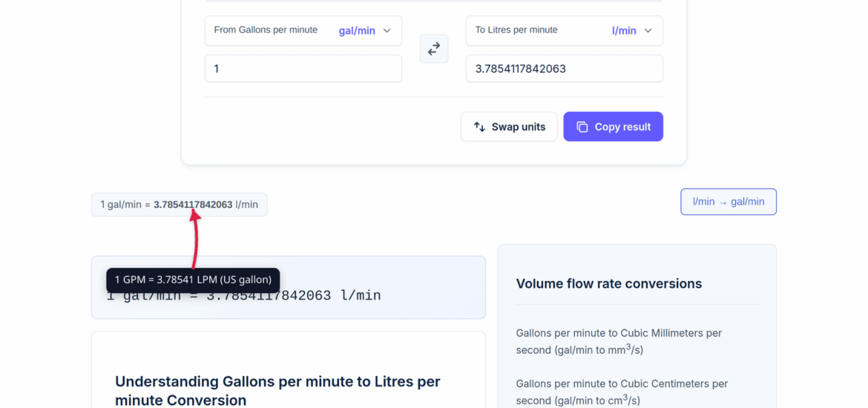
Task: Click the Volume flow rate conversions heading
Action: click(x=609, y=283)
